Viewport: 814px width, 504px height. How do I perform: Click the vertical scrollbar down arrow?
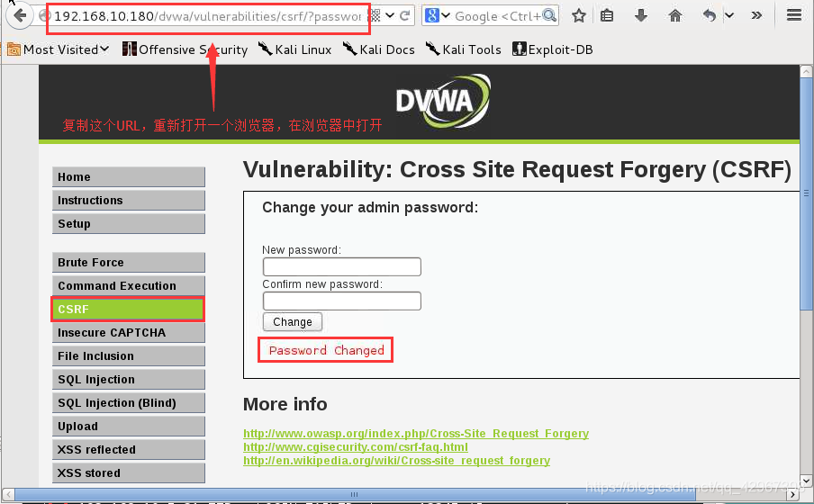806,480
